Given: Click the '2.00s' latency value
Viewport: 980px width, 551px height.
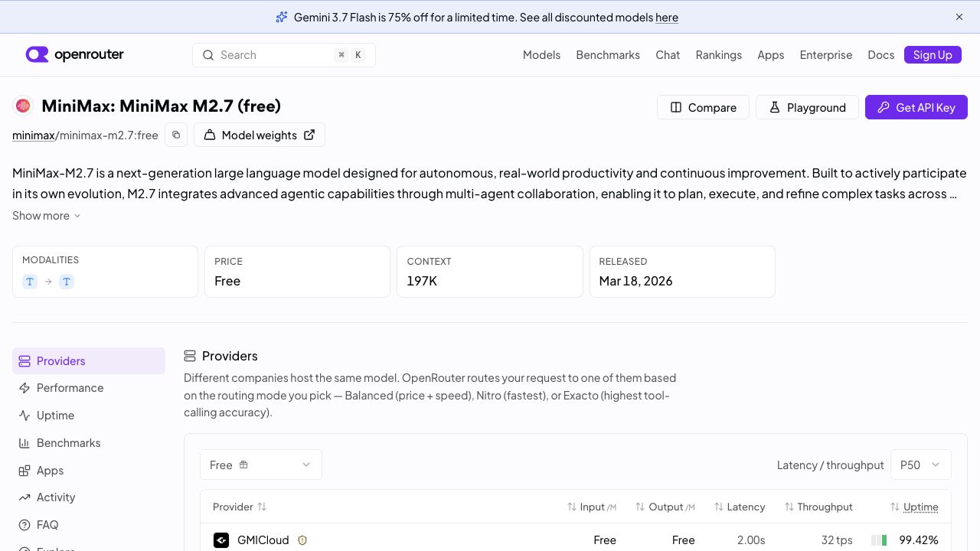Looking at the screenshot, I should click(751, 540).
